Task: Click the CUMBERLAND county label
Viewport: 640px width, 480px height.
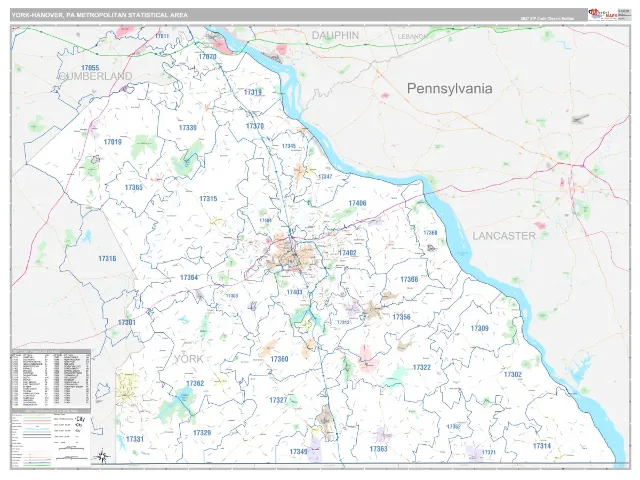Action: point(96,76)
